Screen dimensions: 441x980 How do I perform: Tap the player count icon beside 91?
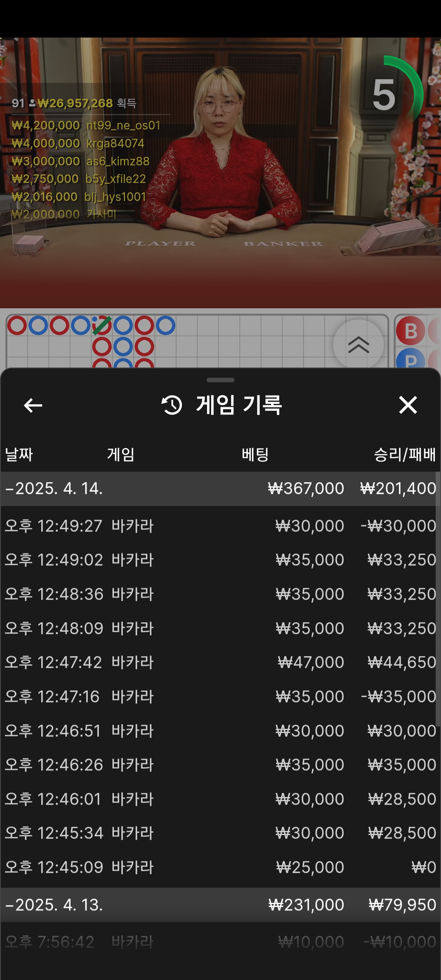(32, 103)
